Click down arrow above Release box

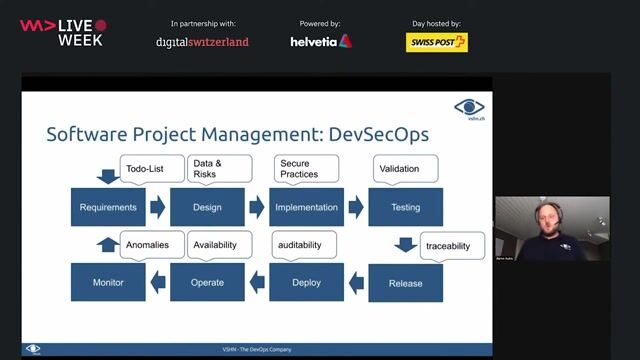pos(406,245)
